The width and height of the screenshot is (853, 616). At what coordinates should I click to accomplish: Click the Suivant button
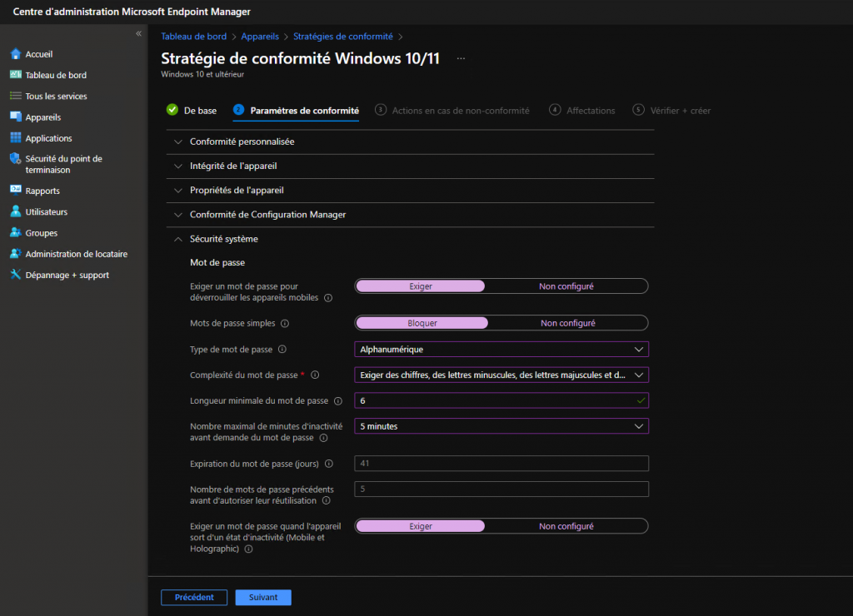tap(263, 598)
